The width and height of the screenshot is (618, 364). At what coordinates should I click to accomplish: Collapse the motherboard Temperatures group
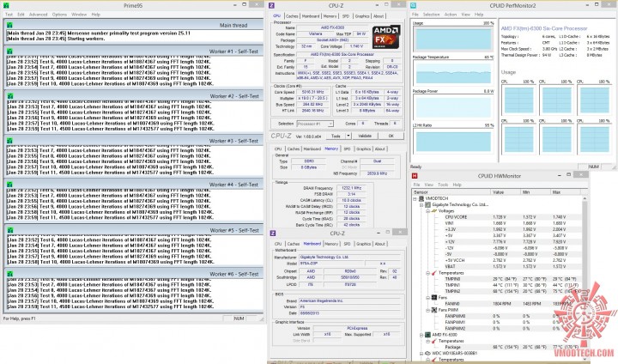[x=427, y=273]
